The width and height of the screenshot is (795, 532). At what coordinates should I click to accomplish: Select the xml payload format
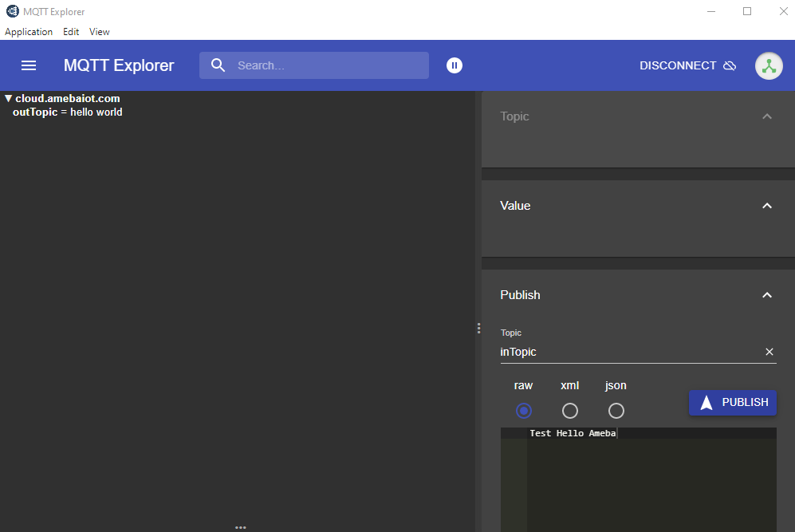(x=570, y=411)
